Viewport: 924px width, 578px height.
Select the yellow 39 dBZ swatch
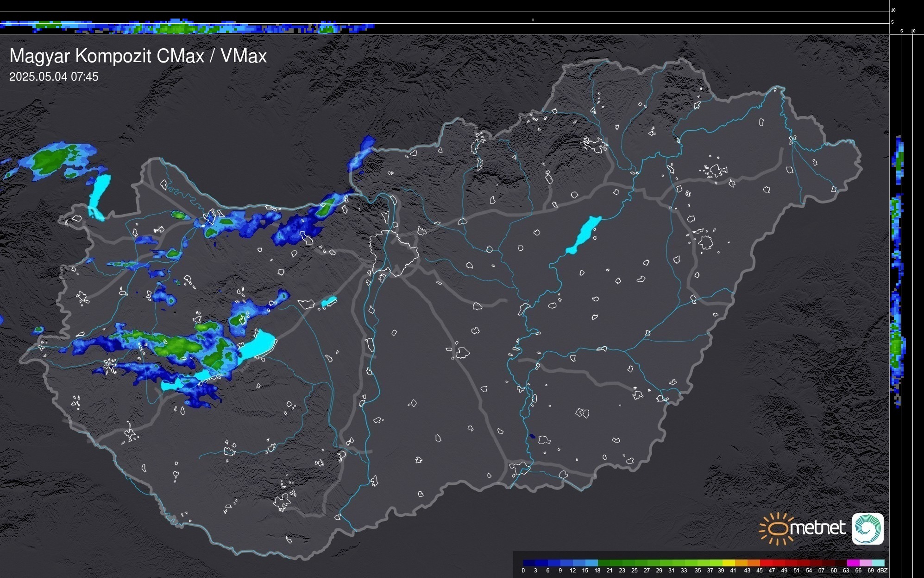728,563
